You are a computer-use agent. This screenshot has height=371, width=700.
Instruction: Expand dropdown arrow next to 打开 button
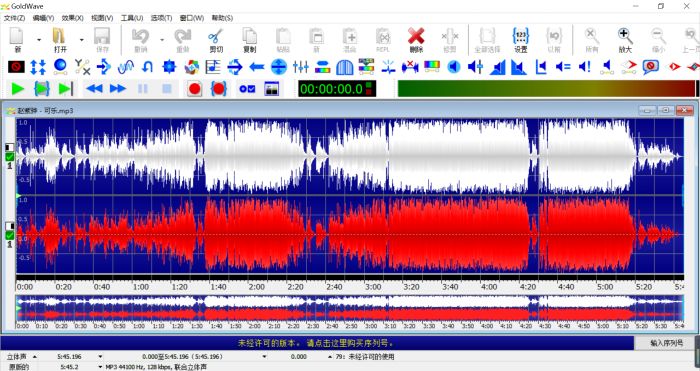82,40
